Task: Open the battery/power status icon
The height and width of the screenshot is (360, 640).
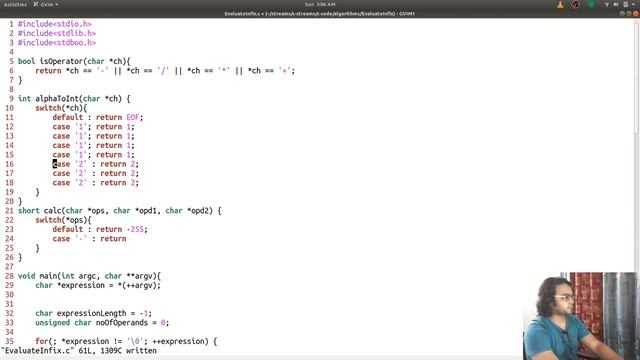Action: [x=625, y=4]
